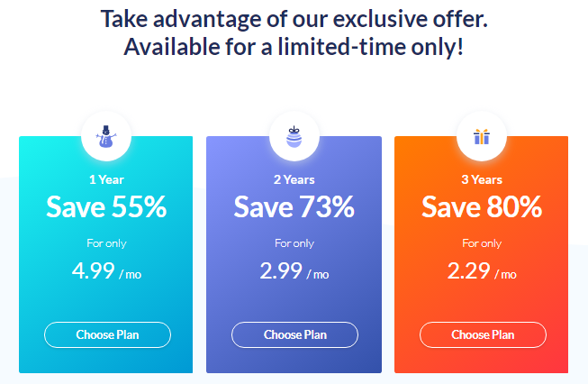Click the gift box icon above 3 Years
Image resolution: width=588 pixels, height=384 pixels.
(482, 137)
